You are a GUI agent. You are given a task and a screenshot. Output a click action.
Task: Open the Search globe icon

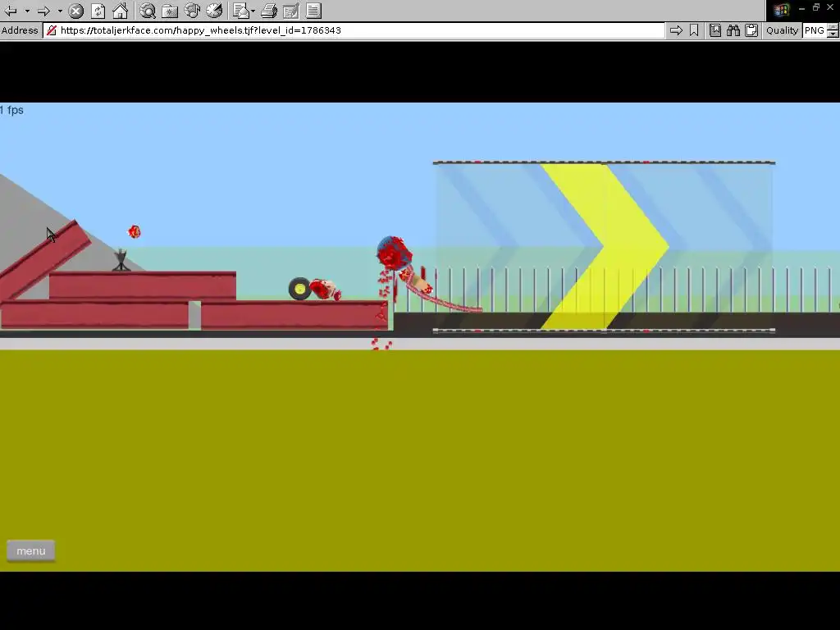[148, 11]
